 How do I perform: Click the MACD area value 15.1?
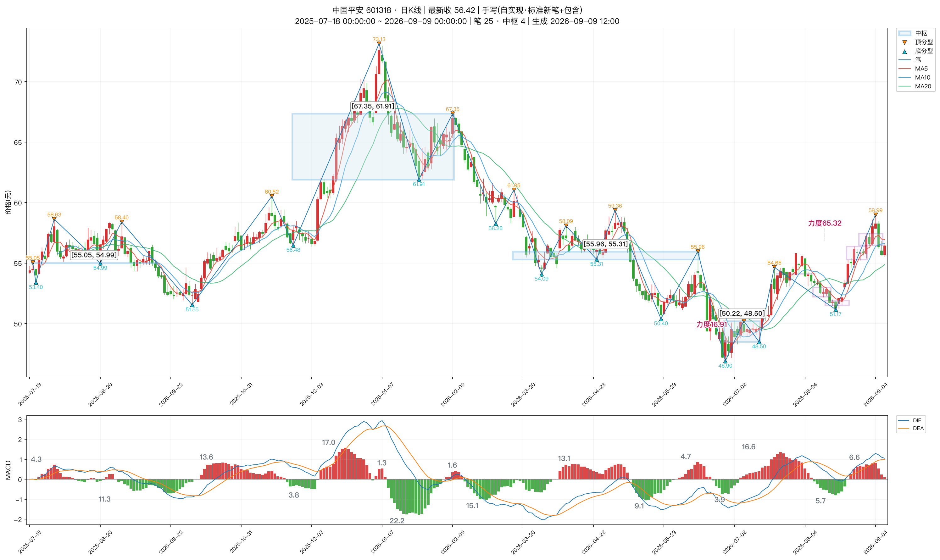(x=472, y=506)
